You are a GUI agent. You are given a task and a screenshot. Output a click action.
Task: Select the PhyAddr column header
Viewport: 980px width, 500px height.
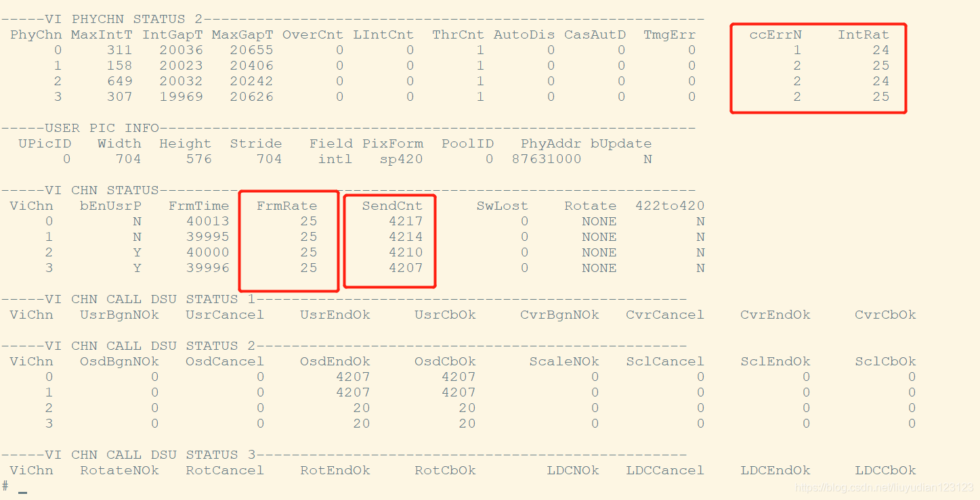tap(551, 143)
